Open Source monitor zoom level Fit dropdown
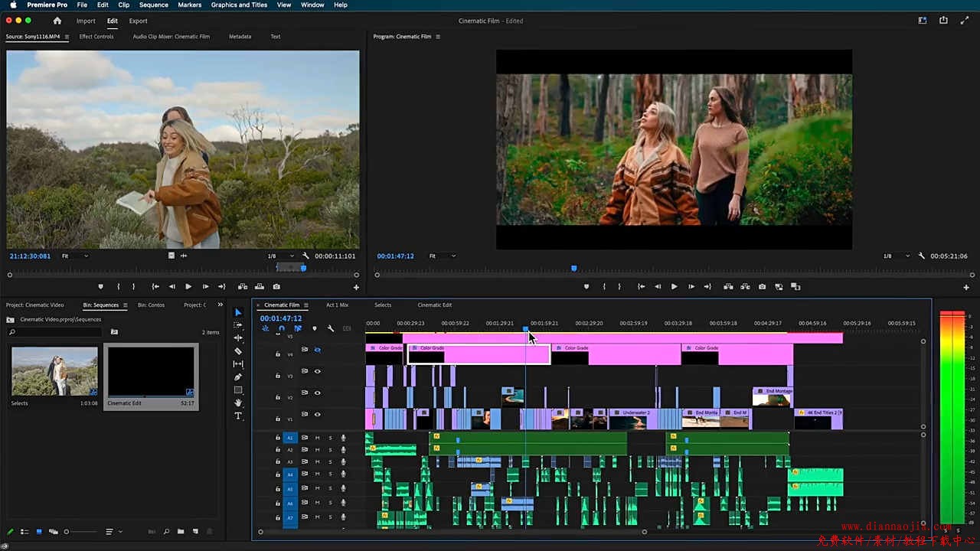980x551 pixels. [75, 256]
